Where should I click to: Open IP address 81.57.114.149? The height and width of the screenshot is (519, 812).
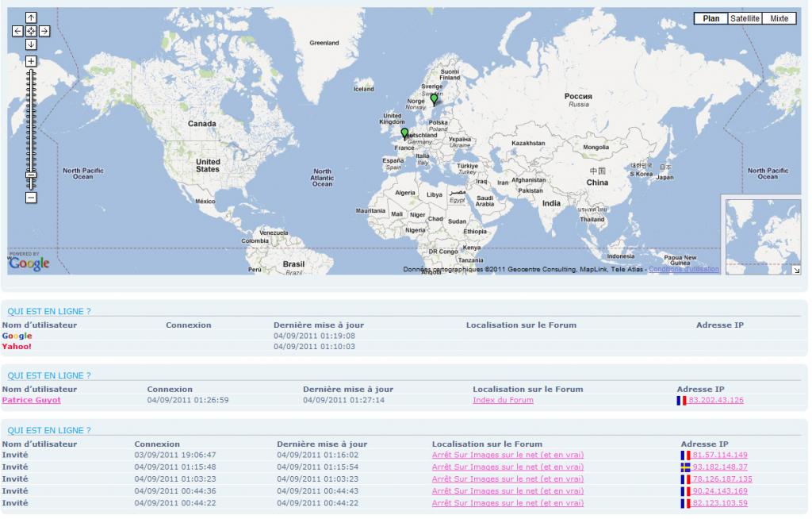720,456
